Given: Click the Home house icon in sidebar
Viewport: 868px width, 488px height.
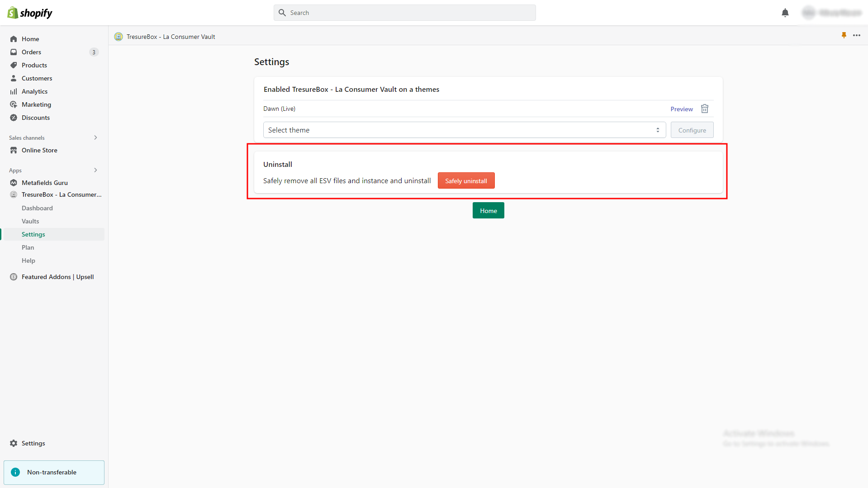Looking at the screenshot, I should [x=14, y=39].
